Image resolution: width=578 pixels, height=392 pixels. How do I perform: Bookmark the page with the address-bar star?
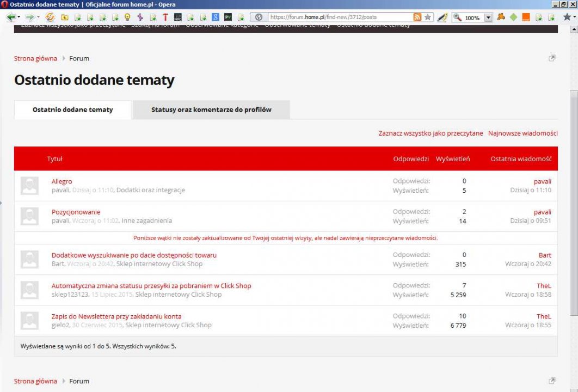click(428, 17)
